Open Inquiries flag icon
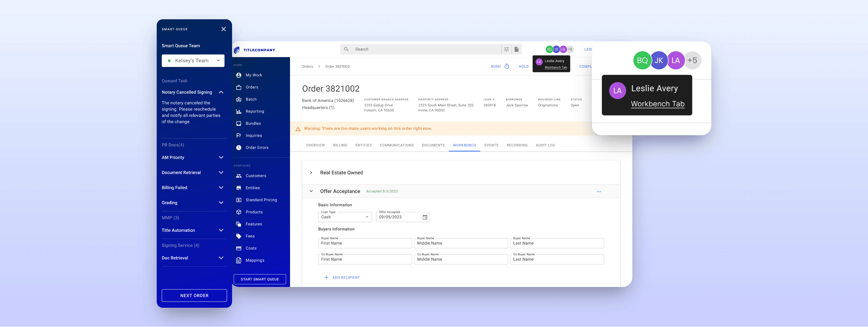This screenshot has height=327, width=868. pos(239,135)
